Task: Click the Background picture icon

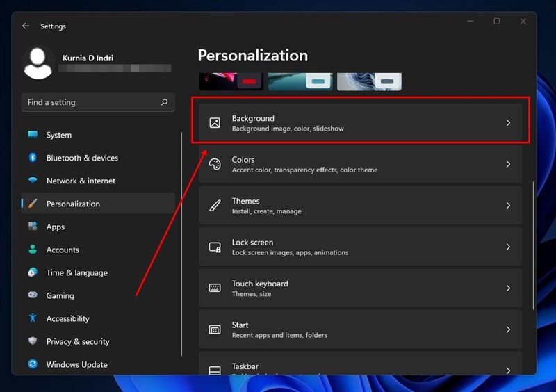Action: coord(215,123)
